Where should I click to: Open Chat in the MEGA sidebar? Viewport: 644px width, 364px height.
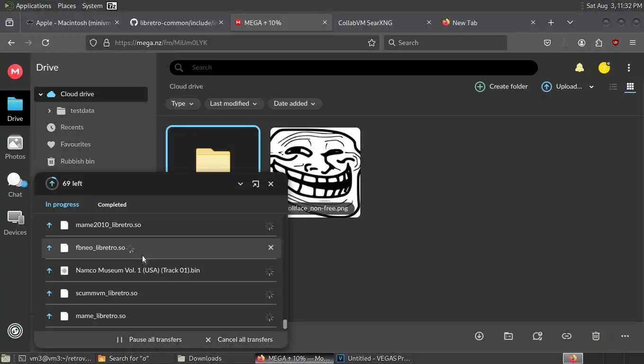[15, 185]
